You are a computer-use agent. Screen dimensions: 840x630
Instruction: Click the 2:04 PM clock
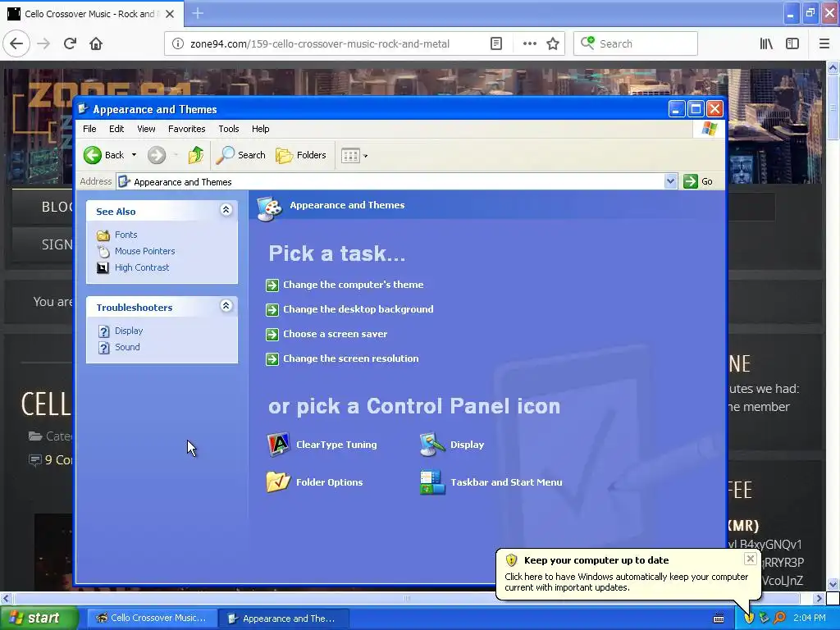pos(810,619)
